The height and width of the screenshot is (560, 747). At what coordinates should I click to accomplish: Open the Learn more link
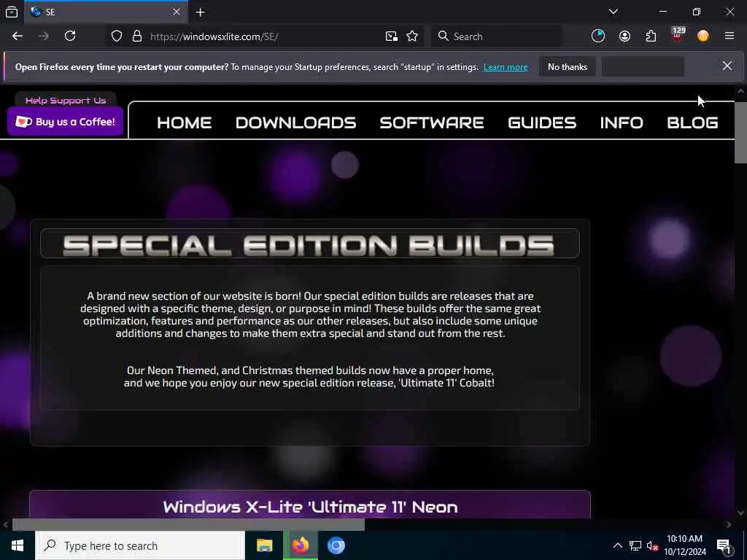[506, 67]
